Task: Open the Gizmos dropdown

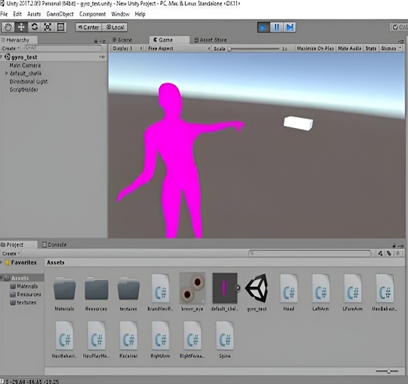Action: (391, 48)
